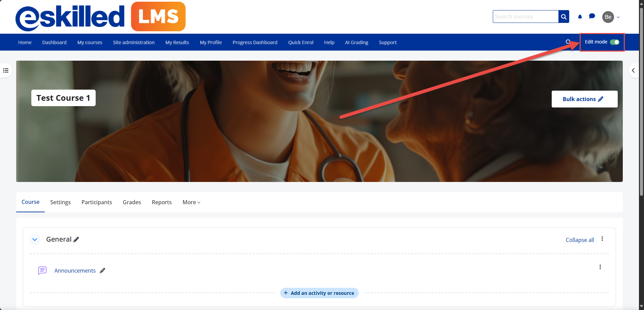
Task: Open the course index drawer icon
Action: pos(6,70)
